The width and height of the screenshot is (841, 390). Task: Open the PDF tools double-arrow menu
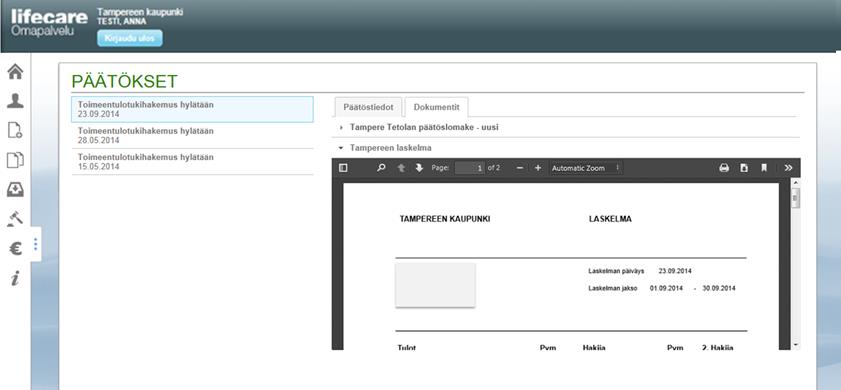(788, 168)
